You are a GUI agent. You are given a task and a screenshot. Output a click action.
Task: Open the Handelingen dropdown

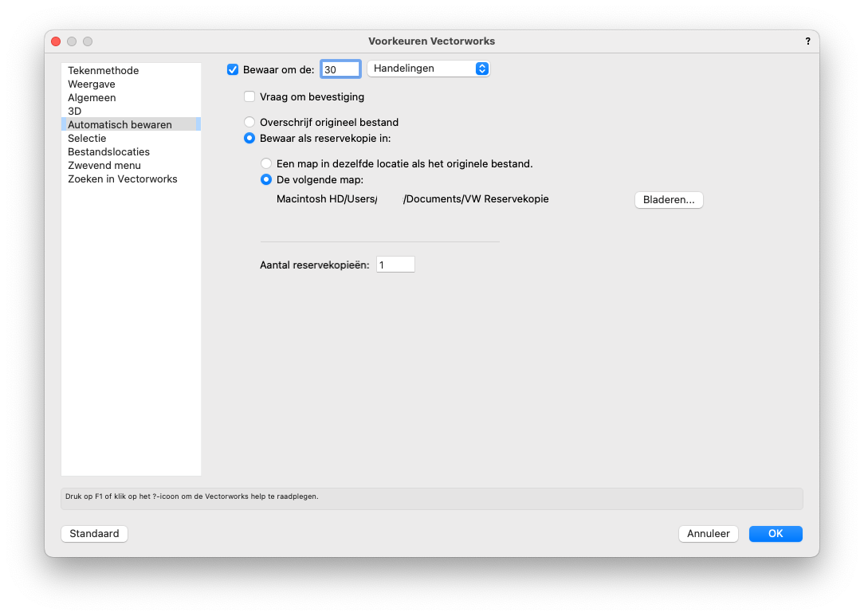[428, 69]
